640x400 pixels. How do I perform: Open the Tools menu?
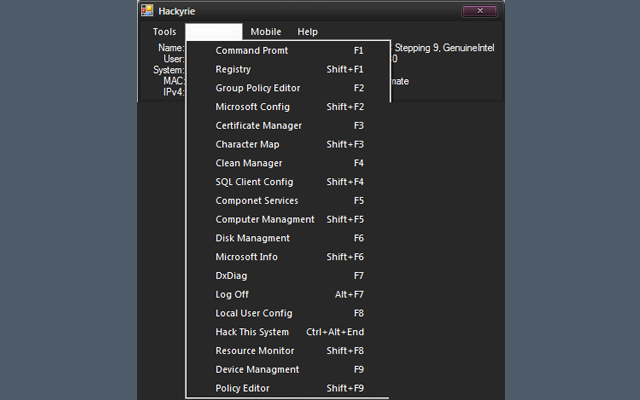pos(164,32)
